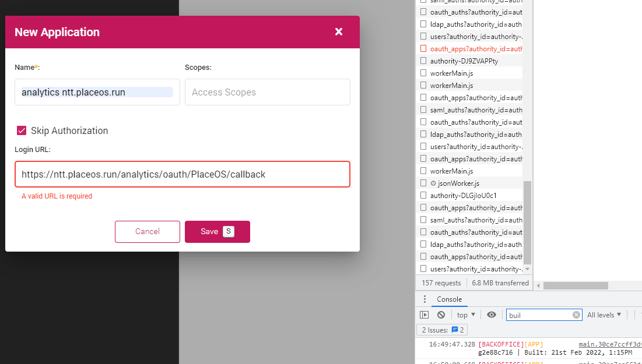Open the DevTools three-dot menu
This screenshot has width=642, height=364.
(x=424, y=299)
